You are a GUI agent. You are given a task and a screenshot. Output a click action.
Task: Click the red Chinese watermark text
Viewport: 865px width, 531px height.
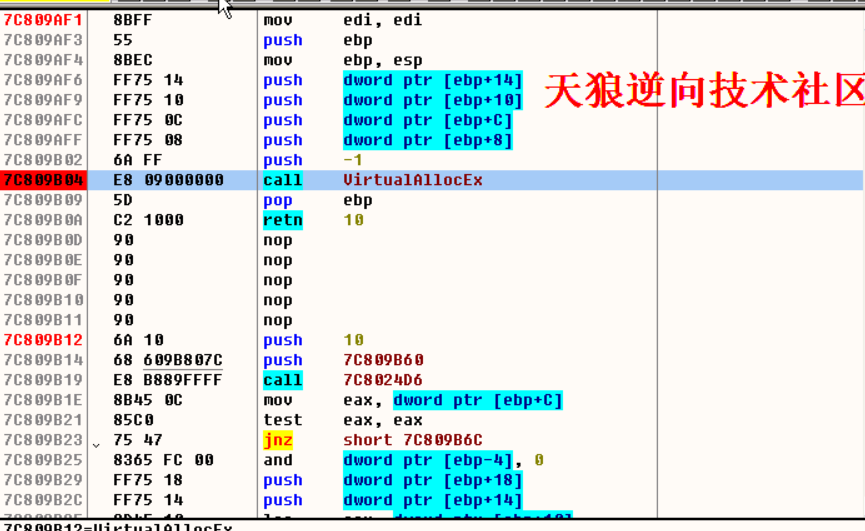pos(703,91)
